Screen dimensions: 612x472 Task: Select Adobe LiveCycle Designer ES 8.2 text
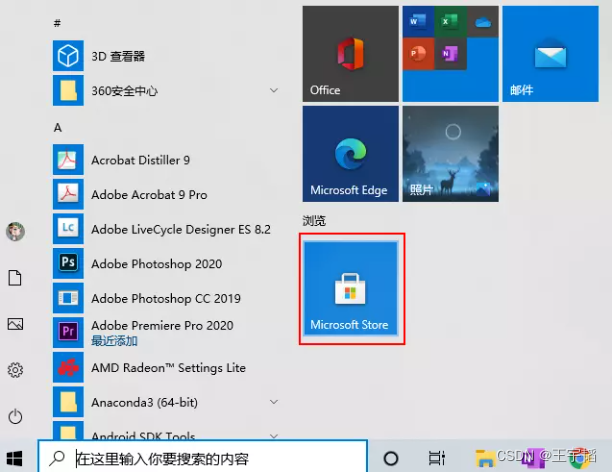pyautogui.click(x=181, y=229)
